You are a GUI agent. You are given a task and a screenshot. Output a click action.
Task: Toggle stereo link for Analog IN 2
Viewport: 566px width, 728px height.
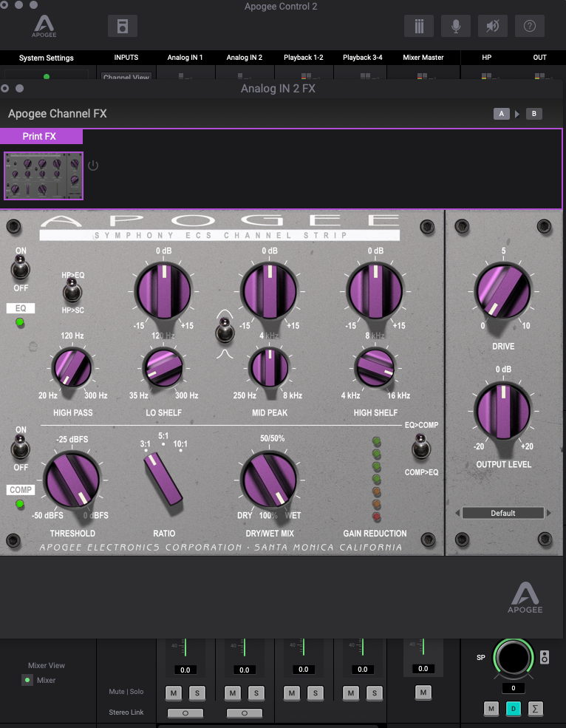pos(245,712)
